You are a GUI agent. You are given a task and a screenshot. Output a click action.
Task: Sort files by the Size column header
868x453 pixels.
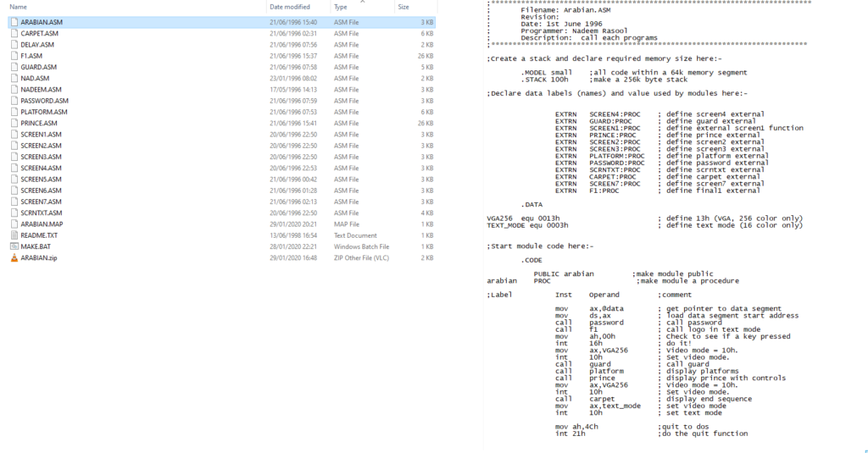click(x=403, y=7)
